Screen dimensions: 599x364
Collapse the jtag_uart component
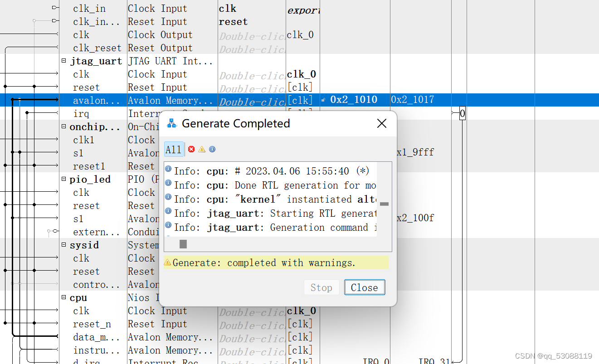(x=64, y=61)
